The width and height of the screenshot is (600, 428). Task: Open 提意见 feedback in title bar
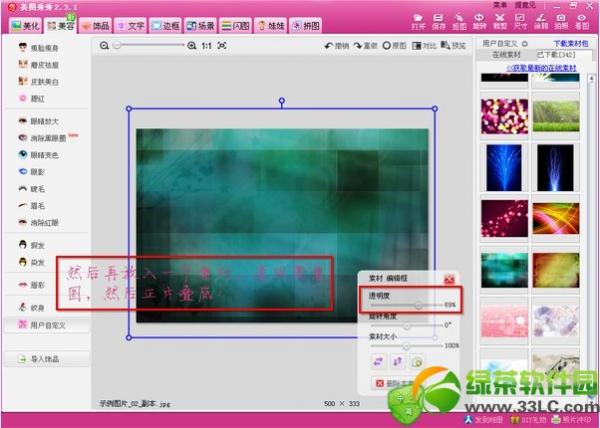coord(525,5)
